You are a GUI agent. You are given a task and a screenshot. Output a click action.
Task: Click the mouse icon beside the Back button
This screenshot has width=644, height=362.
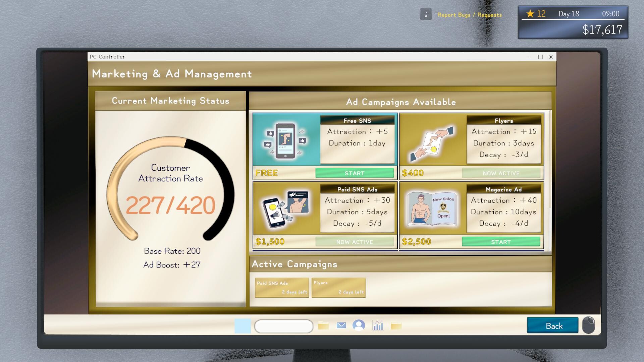(589, 324)
